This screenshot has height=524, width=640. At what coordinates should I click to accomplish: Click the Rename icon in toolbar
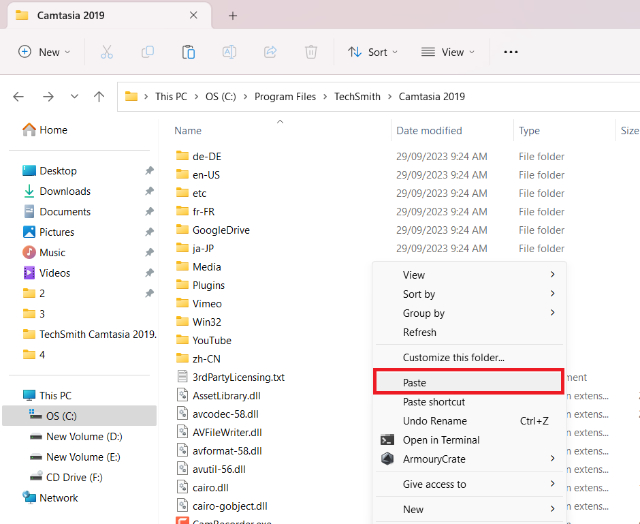point(229,52)
